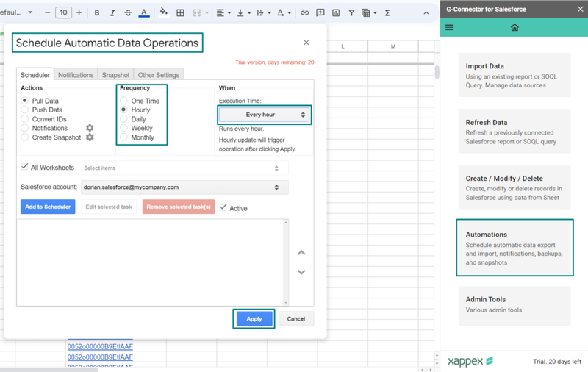Switch to Other Settings tab
The width and height of the screenshot is (588, 372).
click(x=159, y=75)
